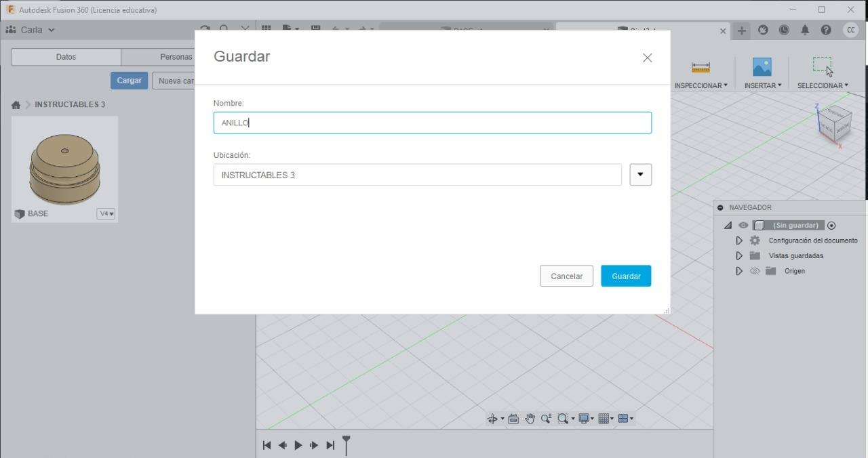This screenshot has height=458, width=868.
Task: Click the home icon in data panel breadcrumb
Action: click(x=16, y=104)
